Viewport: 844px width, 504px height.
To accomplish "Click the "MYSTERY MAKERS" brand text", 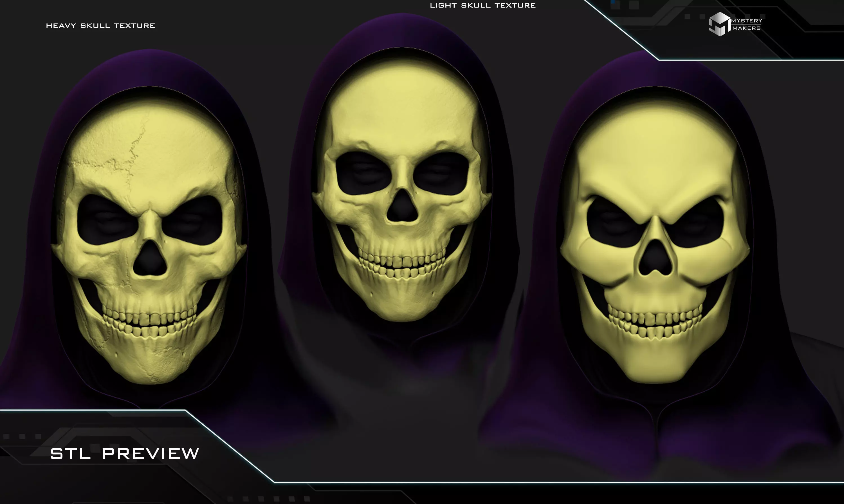I will tap(747, 24).
